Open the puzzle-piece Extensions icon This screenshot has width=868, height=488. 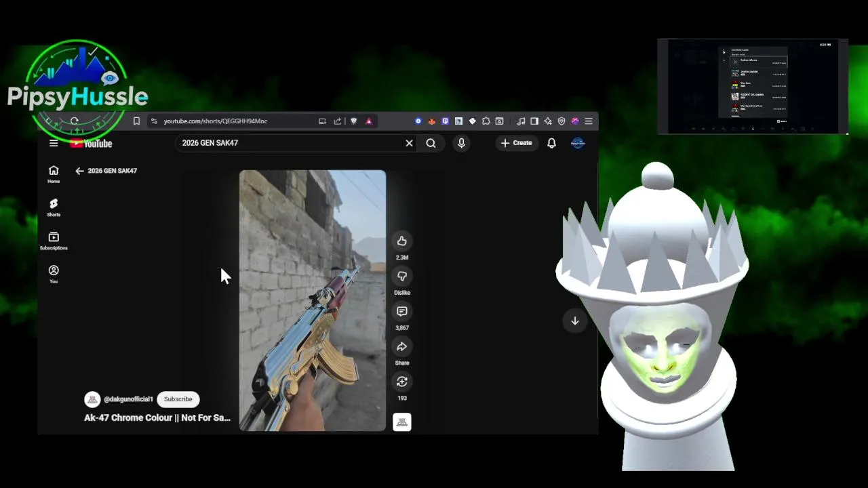tap(486, 121)
